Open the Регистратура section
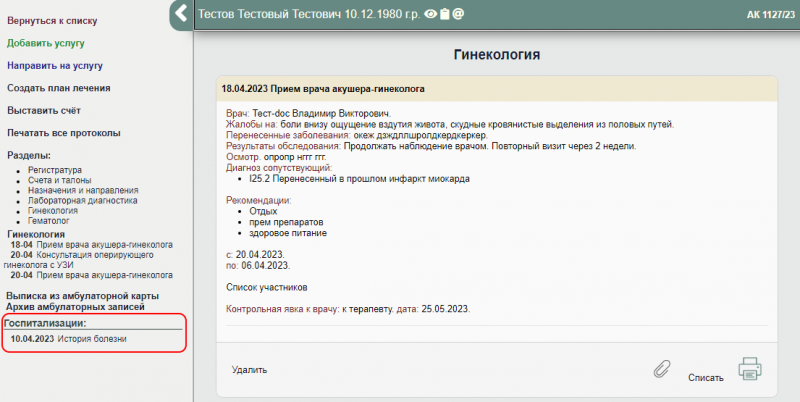 [x=55, y=170]
